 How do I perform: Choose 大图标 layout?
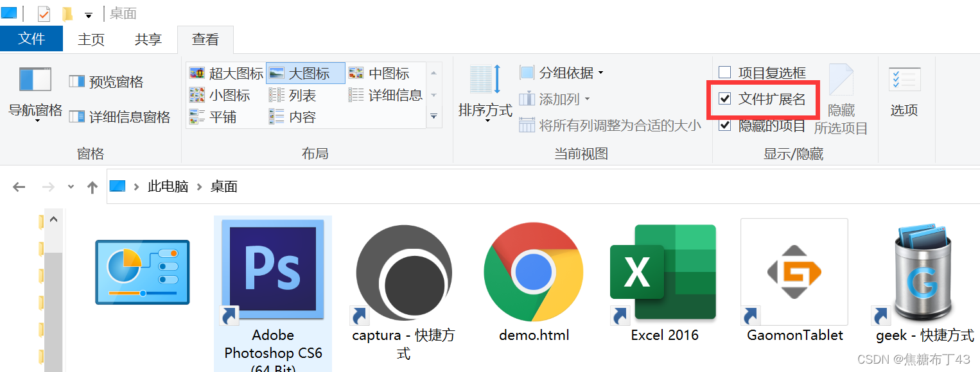(x=305, y=73)
